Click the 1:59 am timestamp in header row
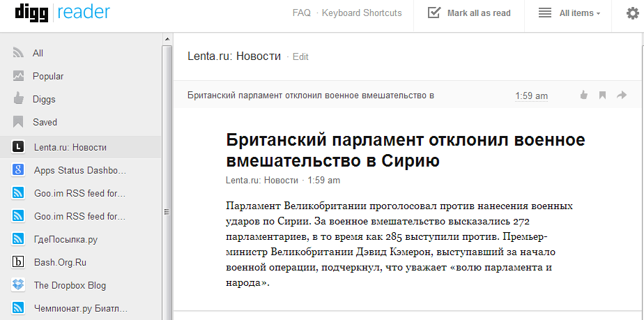The image size is (644, 320). tap(532, 96)
